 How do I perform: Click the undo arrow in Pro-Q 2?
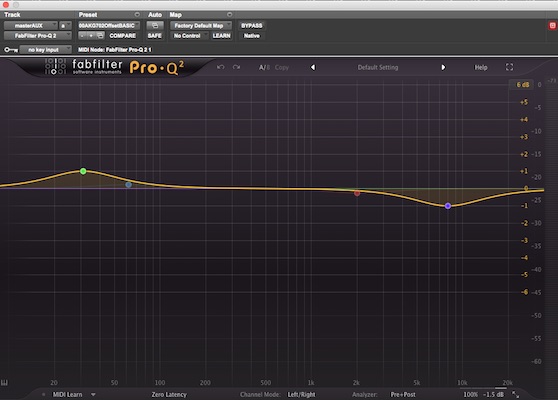[221, 67]
